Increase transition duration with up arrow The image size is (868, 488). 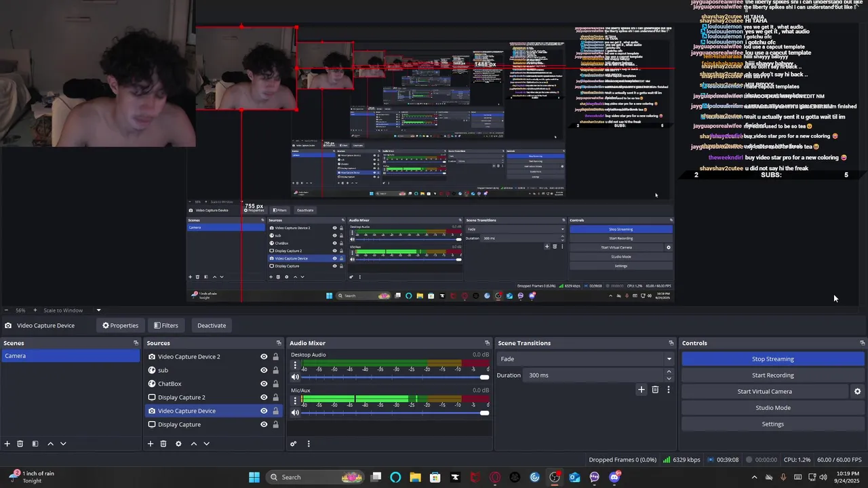[x=669, y=371]
